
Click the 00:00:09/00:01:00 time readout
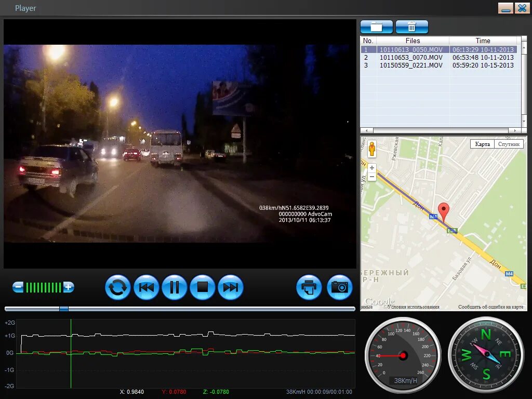coord(329,392)
